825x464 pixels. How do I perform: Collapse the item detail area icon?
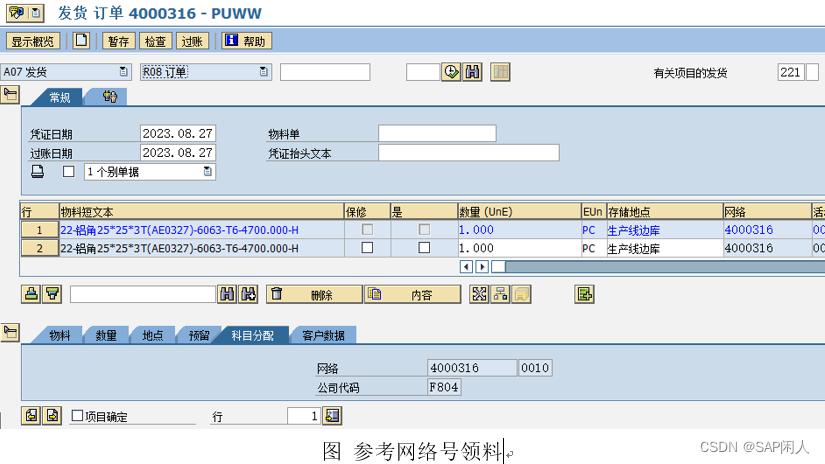10,332
